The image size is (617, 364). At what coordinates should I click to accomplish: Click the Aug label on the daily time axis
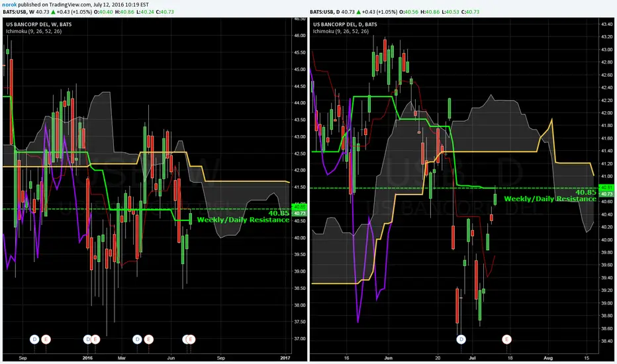(548, 357)
